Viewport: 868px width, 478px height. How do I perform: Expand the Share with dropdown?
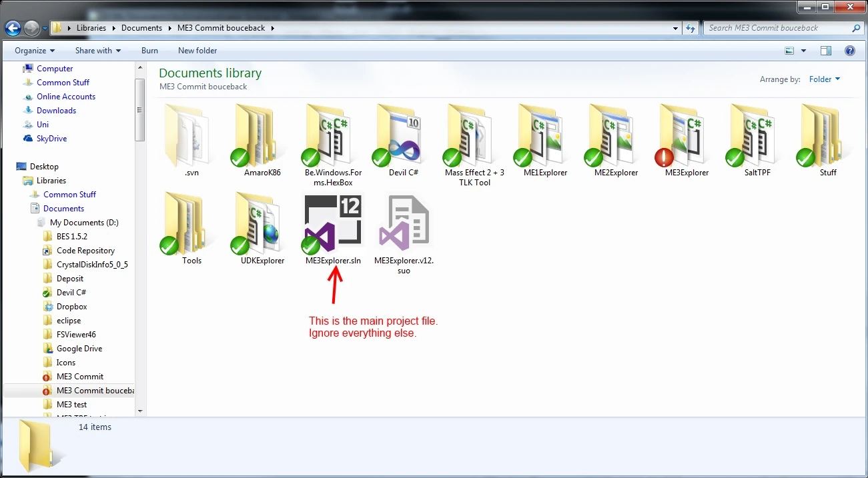(98, 51)
